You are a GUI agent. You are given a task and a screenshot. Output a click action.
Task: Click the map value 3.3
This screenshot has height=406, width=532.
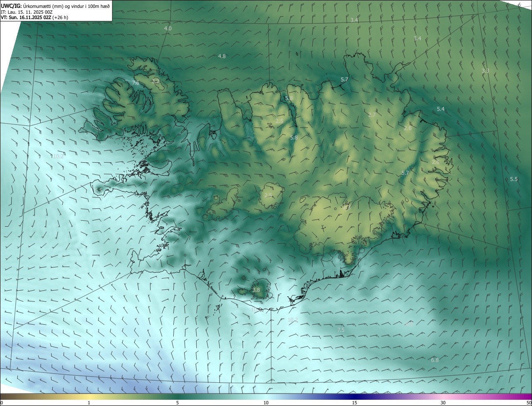(485, 71)
